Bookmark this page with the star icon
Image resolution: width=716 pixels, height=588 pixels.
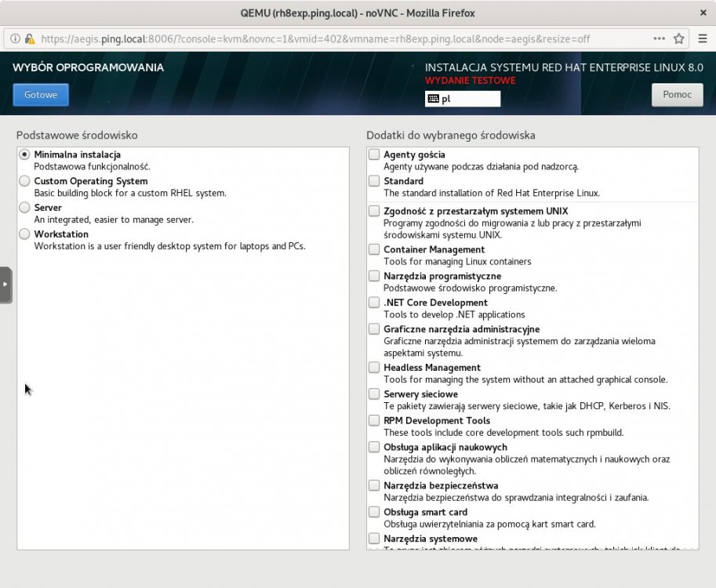(x=679, y=38)
